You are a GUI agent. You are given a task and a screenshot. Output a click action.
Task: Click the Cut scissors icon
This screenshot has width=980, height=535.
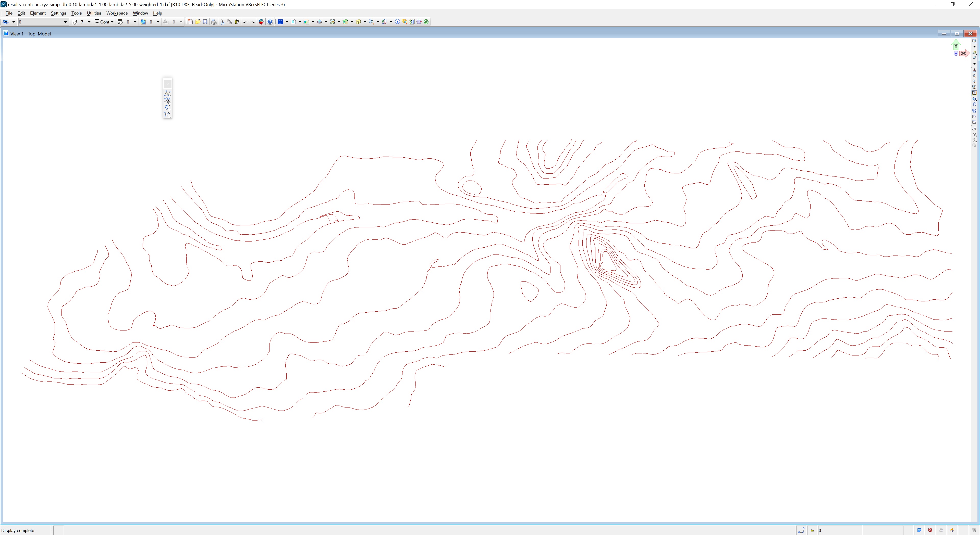[223, 22]
